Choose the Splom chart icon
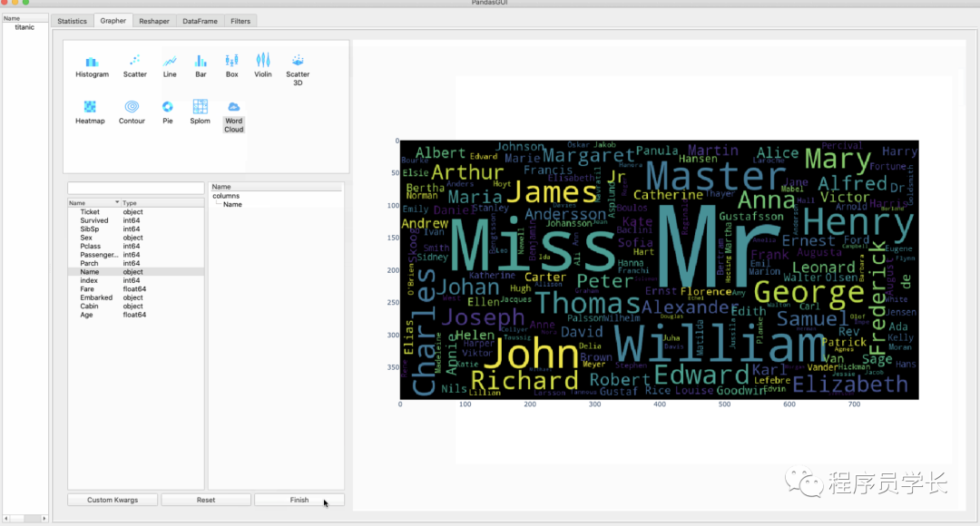980x526 pixels. click(200, 112)
